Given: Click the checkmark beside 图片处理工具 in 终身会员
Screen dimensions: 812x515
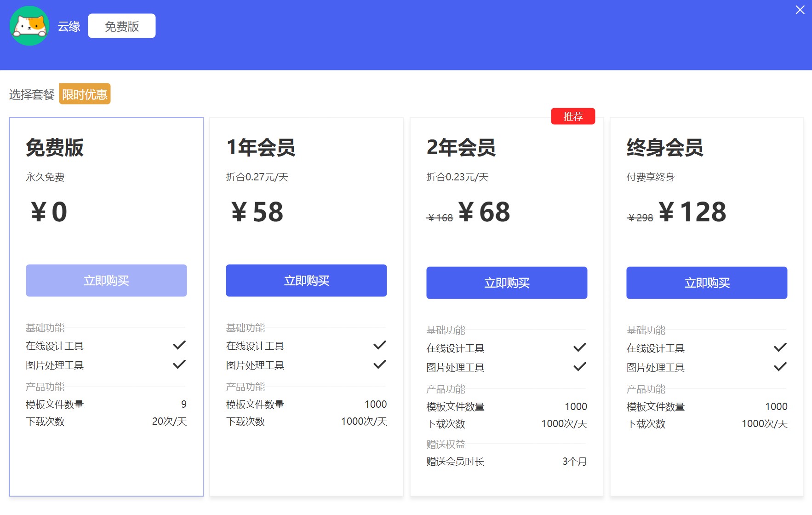Looking at the screenshot, I should point(780,366).
